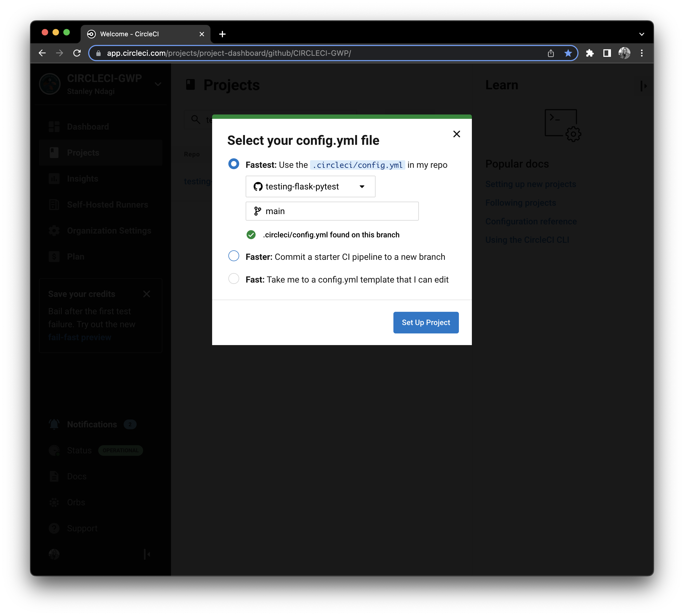
Task: Bookmark page using the star icon
Action: (x=568, y=53)
